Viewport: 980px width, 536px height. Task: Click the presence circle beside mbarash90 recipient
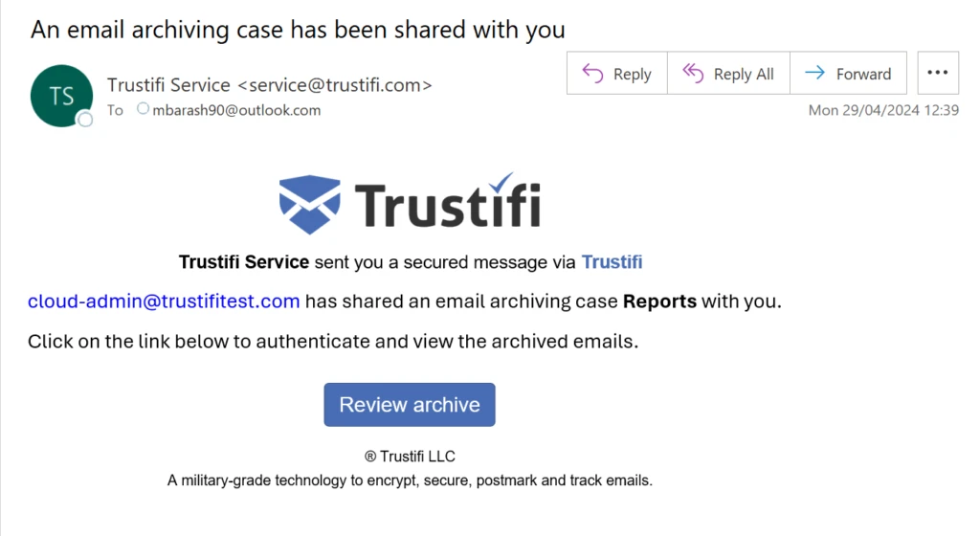pyautogui.click(x=144, y=109)
